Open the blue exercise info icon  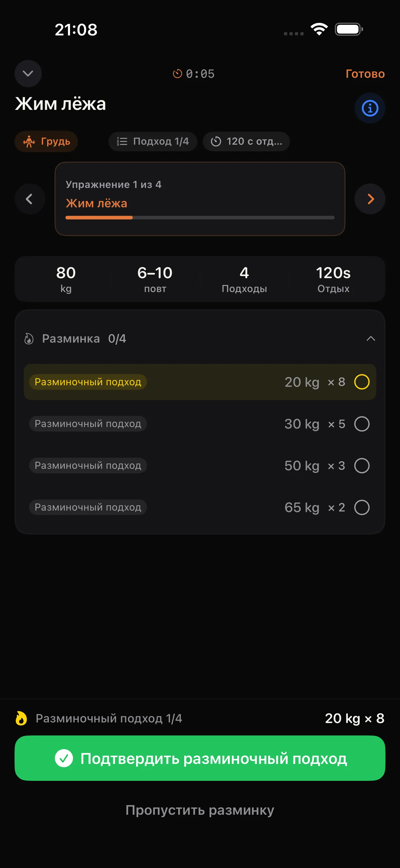click(370, 108)
